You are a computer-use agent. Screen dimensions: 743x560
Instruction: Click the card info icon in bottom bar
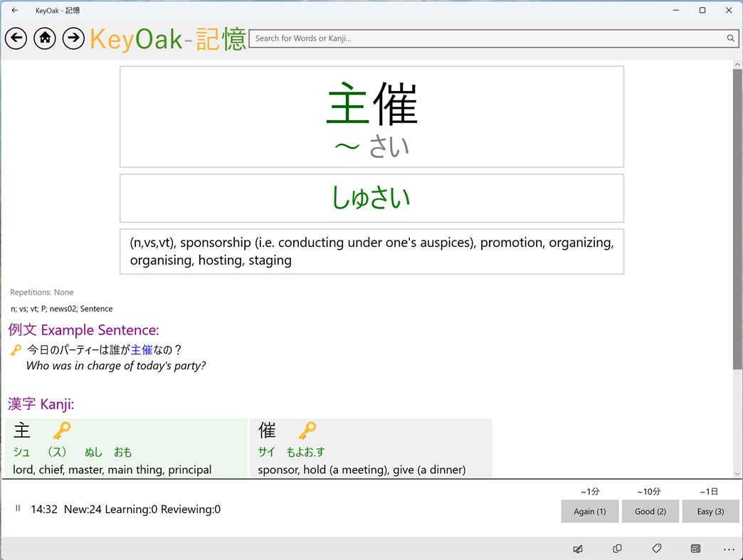695,549
